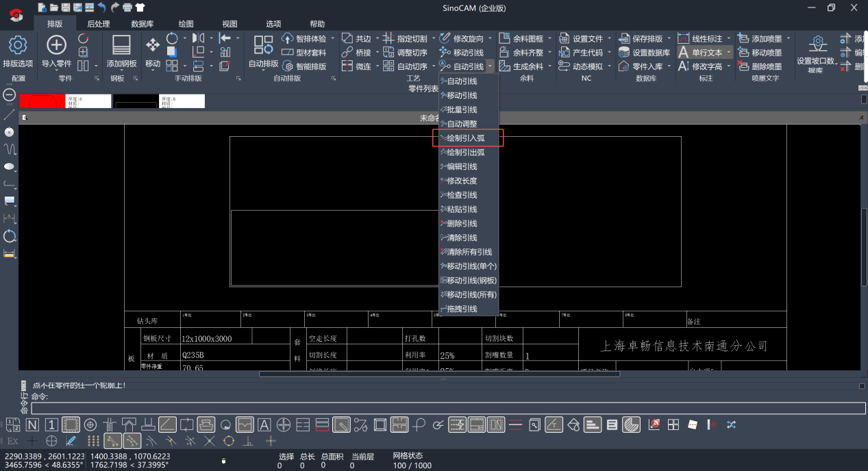Viewport: 868px width, 471px height.
Task: Toggle the Ex button in the bottom-left toolbar
Action: (x=12, y=442)
